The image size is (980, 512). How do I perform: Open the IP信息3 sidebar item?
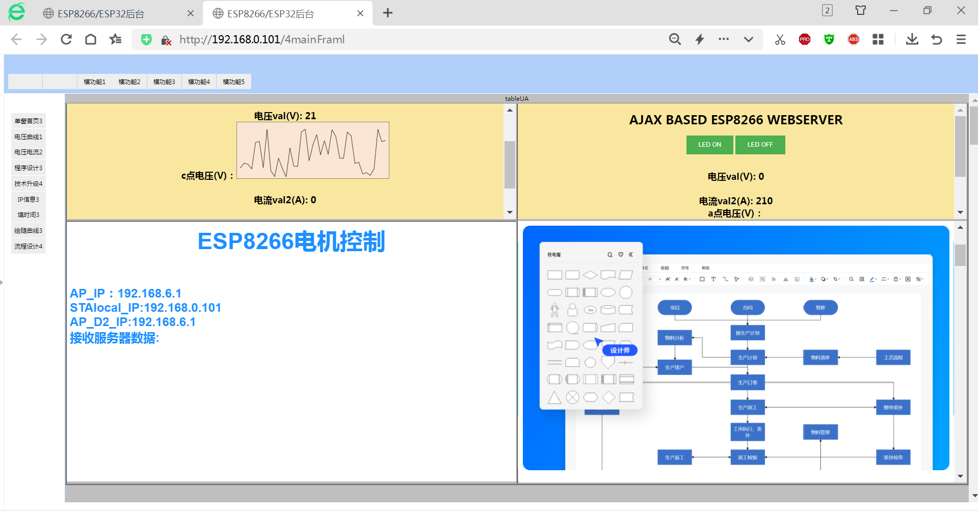[29, 199]
